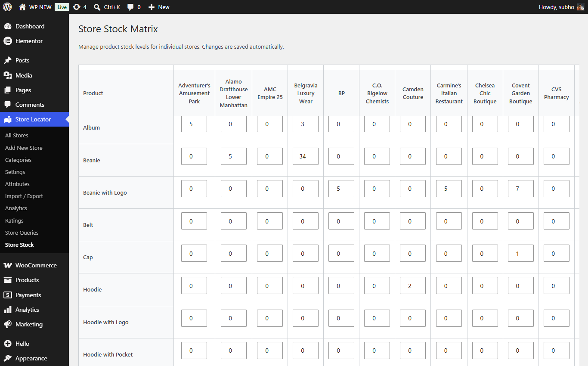Screen dimensions: 588x366
Task: Open the WooCommerce menu
Action: click(34, 265)
